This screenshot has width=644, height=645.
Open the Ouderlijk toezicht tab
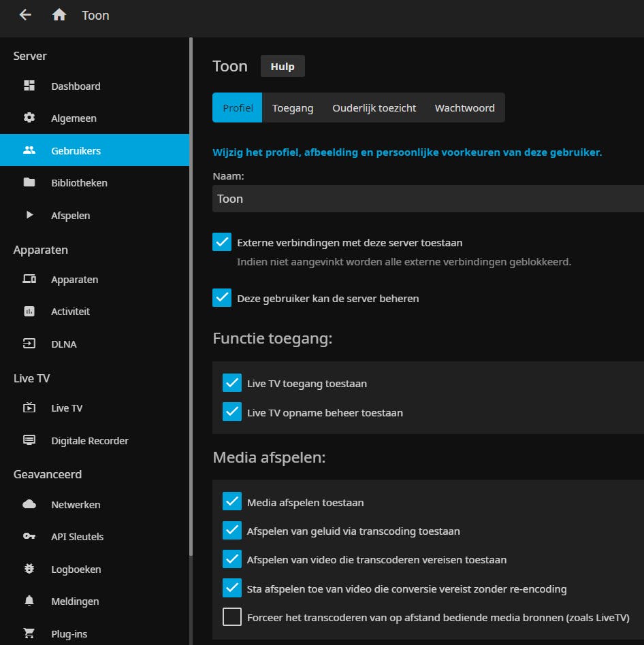[x=374, y=107]
